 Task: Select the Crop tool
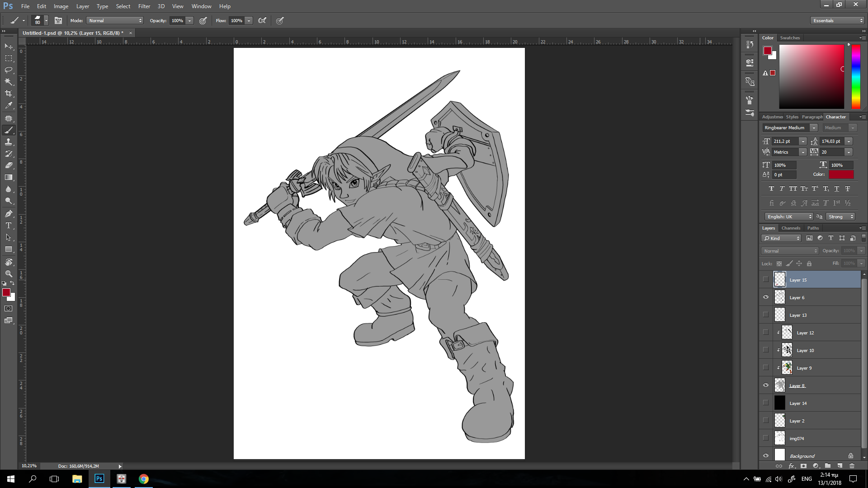(9, 94)
